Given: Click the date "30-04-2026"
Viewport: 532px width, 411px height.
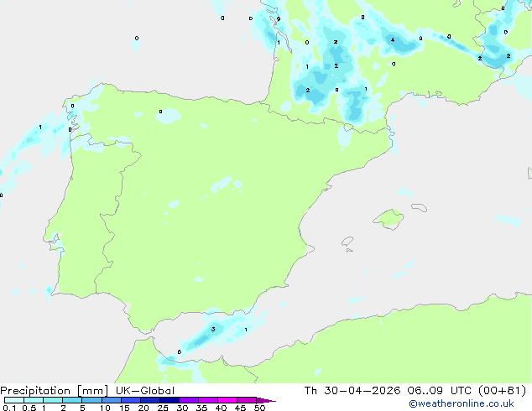Looking at the screenshot, I should pos(362,391).
